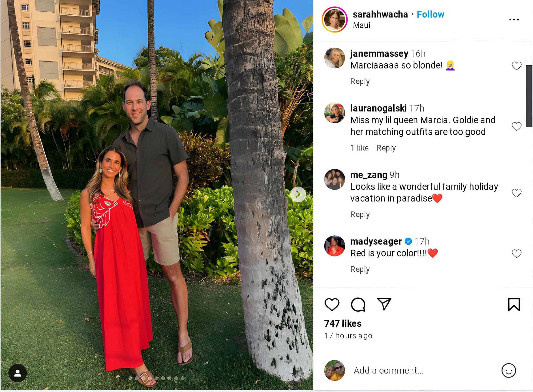Follow sarahhwacha
Image resolution: width=533 pixels, height=392 pixels.
(430, 14)
